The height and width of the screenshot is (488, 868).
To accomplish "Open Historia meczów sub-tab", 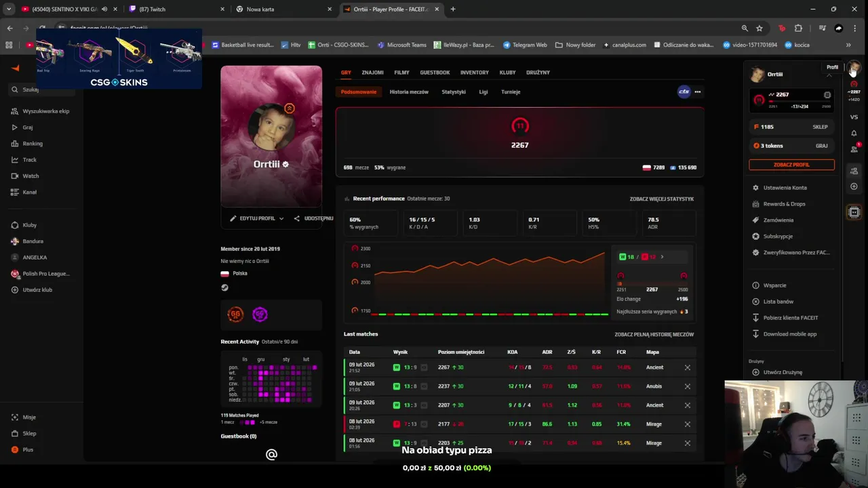I will [409, 91].
